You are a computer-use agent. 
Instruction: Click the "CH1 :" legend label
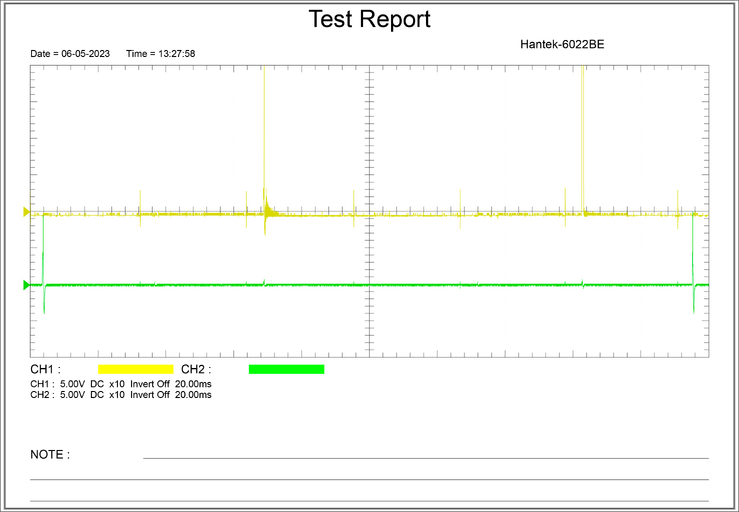46,369
